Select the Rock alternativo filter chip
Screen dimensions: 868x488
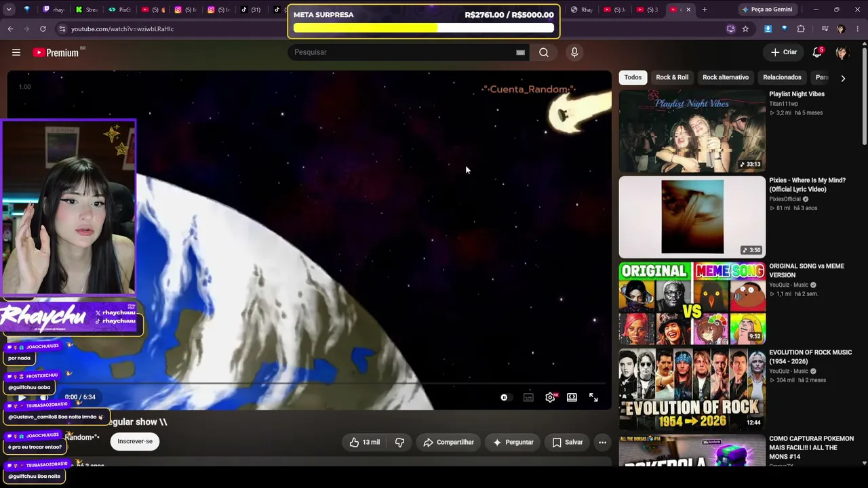[x=726, y=77]
